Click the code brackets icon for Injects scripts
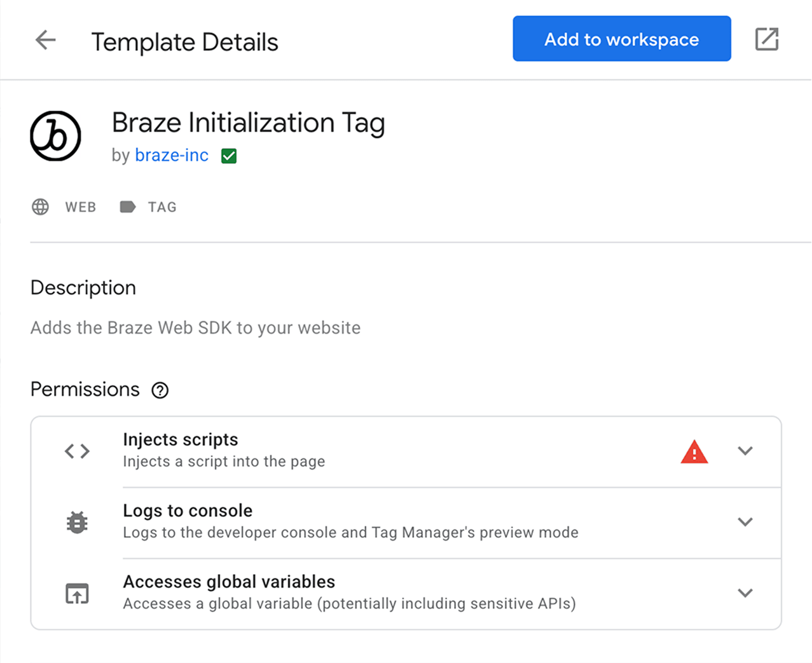The height and width of the screenshot is (663, 812). coord(76,451)
